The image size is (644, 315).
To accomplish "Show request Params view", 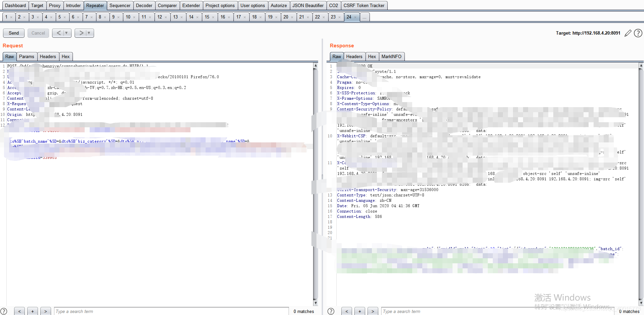I will (x=27, y=56).
